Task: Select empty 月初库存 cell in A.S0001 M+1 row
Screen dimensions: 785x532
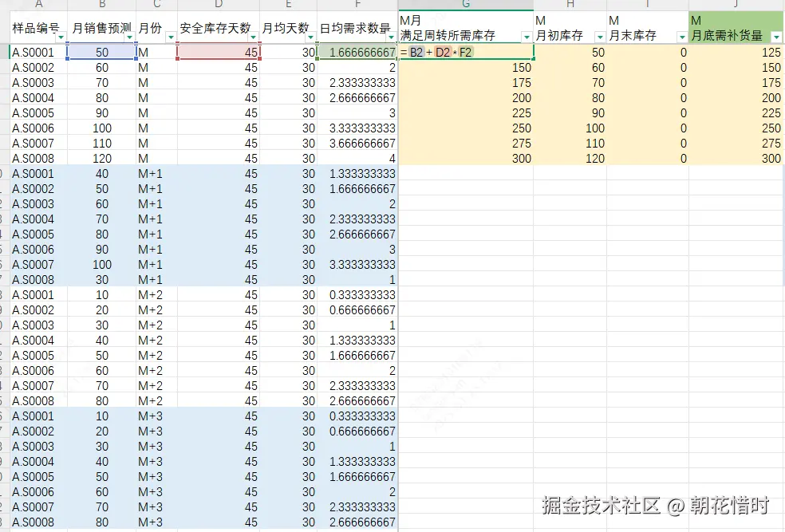Action: (x=570, y=174)
